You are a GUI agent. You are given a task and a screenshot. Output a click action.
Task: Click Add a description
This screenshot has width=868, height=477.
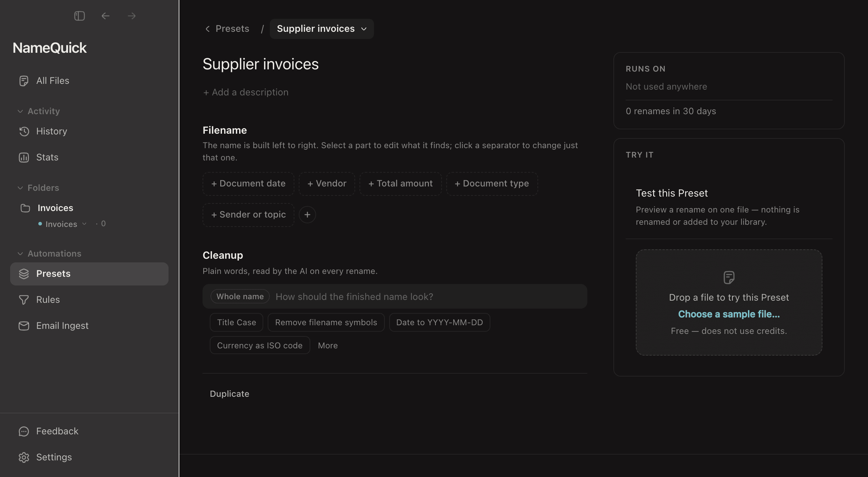246,92
